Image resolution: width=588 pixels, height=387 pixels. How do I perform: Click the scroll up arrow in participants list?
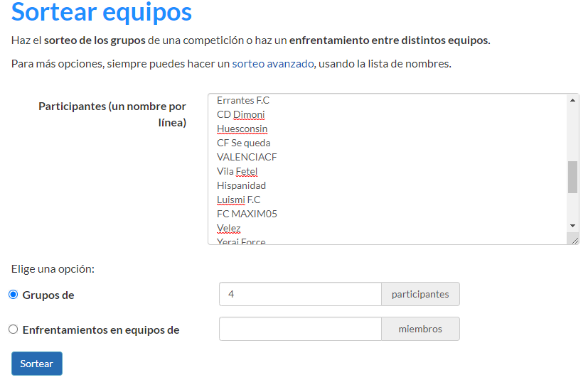point(573,100)
